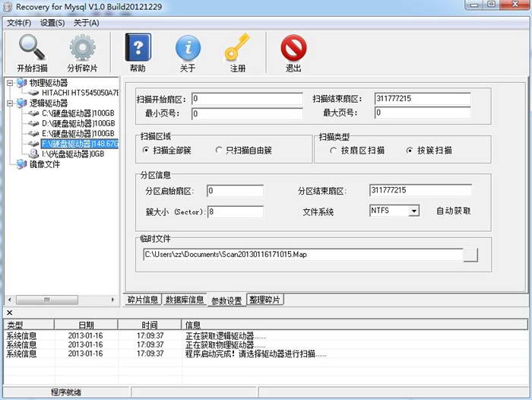Open 帮助 book icon
The width and height of the screenshot is (532, 400).
tap(138, 48)
